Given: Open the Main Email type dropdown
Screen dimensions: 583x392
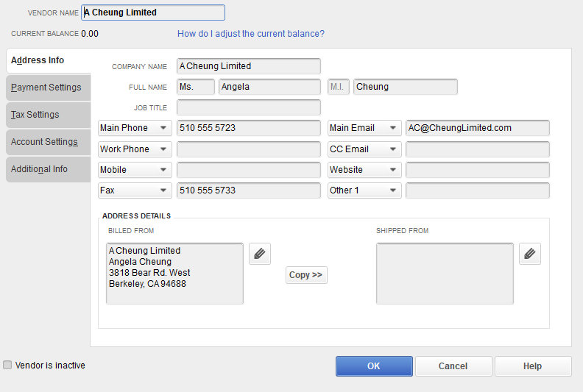Looking at the screenshot, I should coord(393,128).
